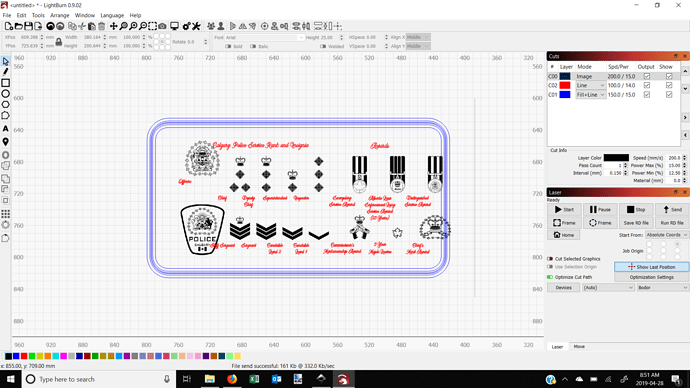Expand the Start From Absolute Coords dropdown
This screenshot has width=690, height=388.
[x=667, y=235]
